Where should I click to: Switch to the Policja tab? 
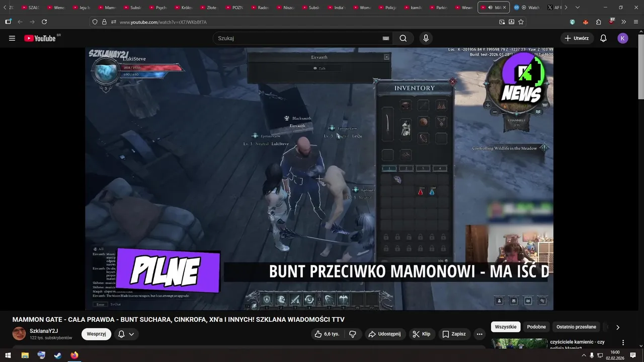pyautogui.click(x=387, y=8)
